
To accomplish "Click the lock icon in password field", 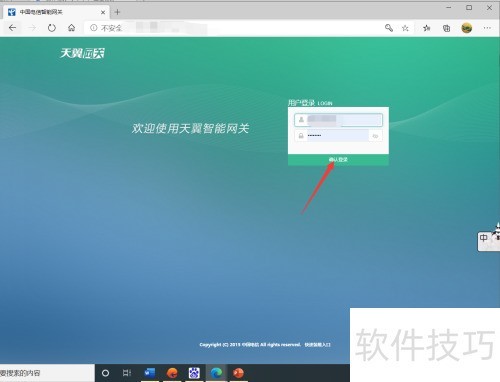I will click(x=301, y=136).
